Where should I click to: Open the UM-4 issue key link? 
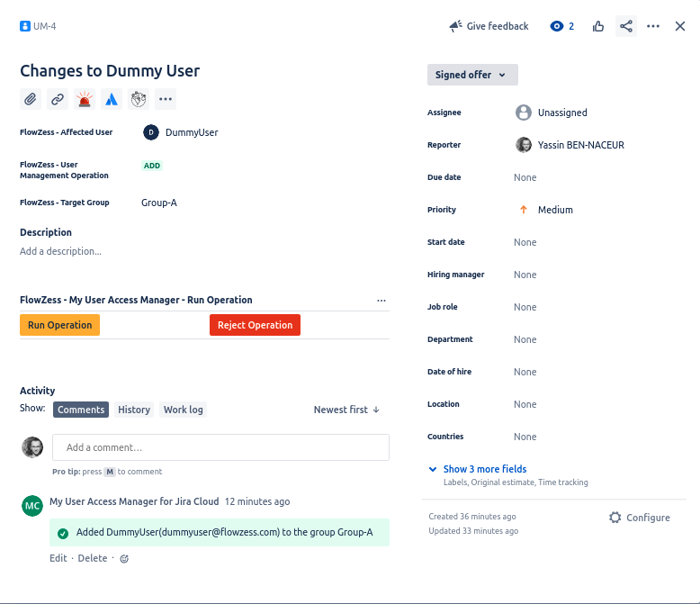[45, 26]
